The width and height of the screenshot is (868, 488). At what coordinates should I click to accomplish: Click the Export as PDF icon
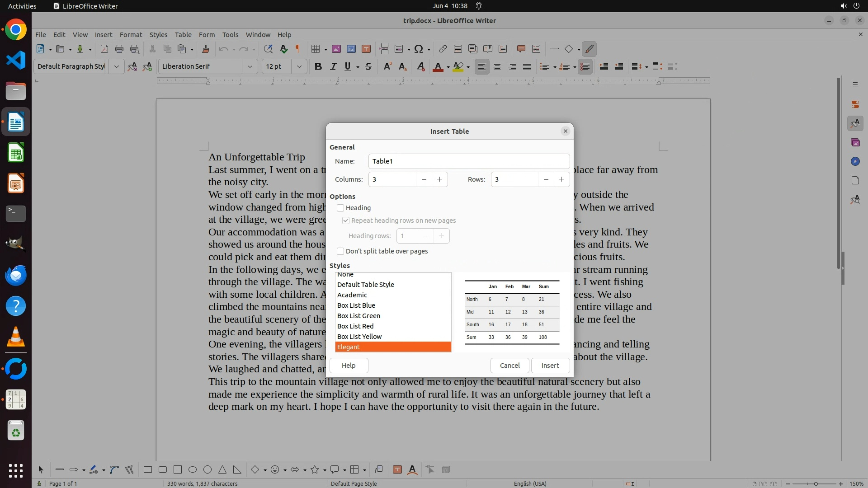click(104, 49)
